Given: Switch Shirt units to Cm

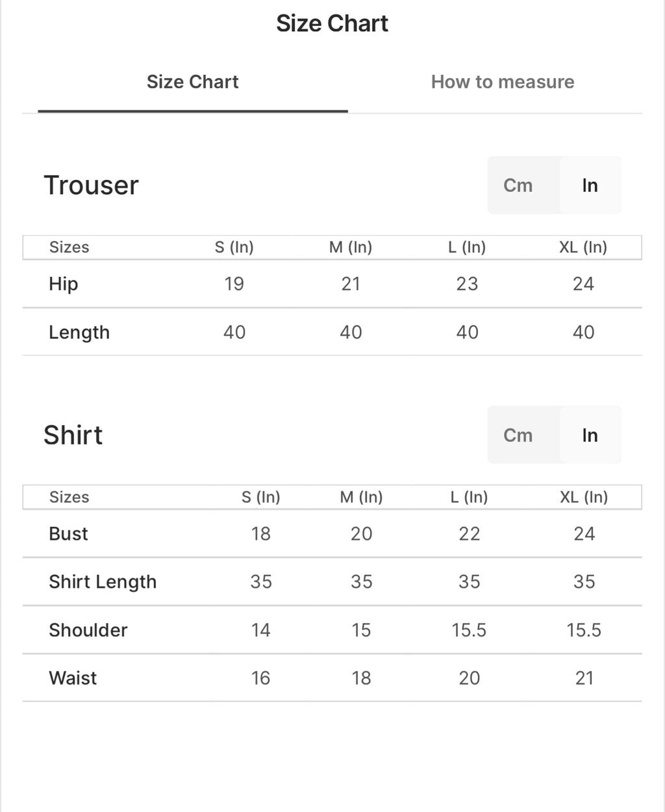Looking at the screenshot, I should 518,435.
